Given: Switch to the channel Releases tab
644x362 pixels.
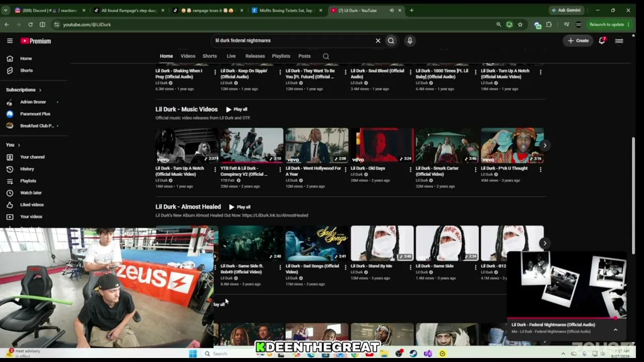Looking at the screenshot, I should [255, 56].
